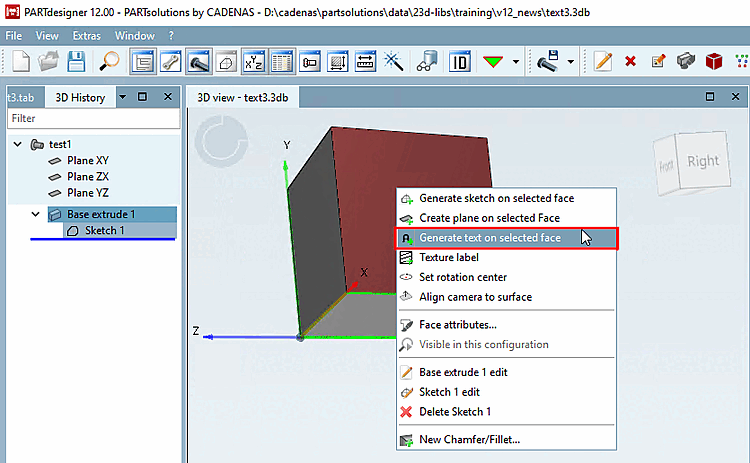Switch to the 3D History tab
Screen dimensions: 750x463
point(80,98)
